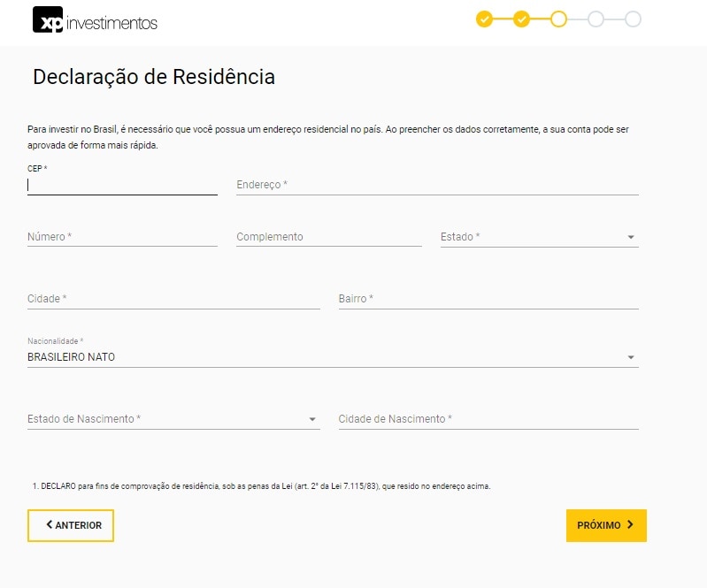
Task: Click the fifth progress step circle
Action: pos(633,19)
